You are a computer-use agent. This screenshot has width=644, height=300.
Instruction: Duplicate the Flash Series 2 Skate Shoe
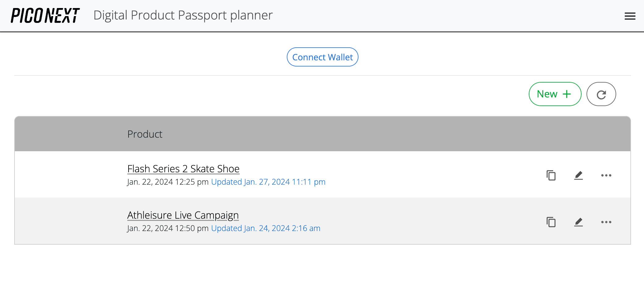click(x=551, y=175)
